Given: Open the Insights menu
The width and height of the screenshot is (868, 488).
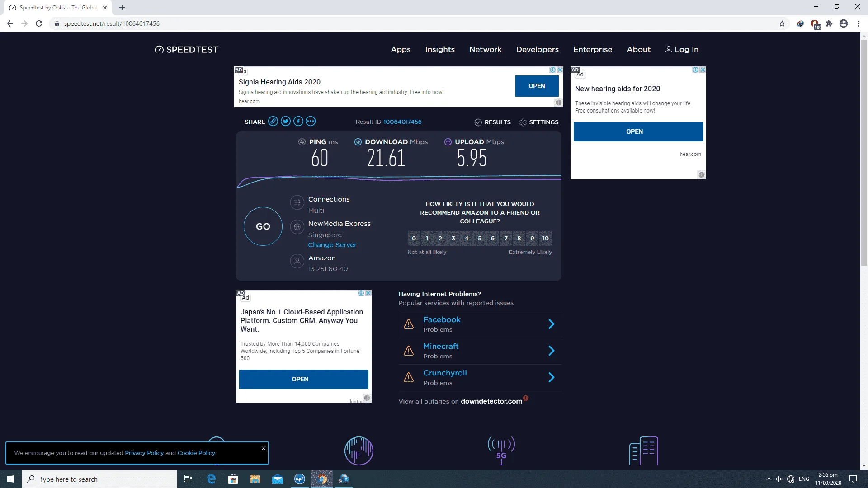Looking at the screenshot, I should tap(440, 49).
